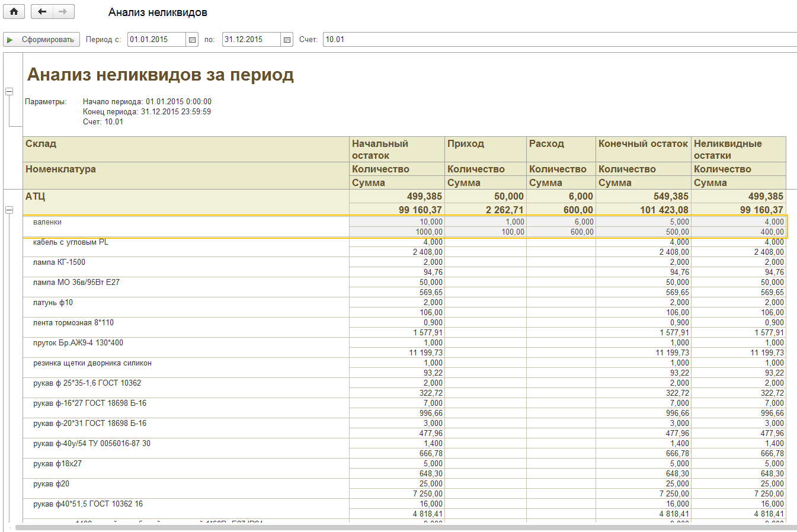Select пруток starting sum 11 199,73 cell

(397, 353)
